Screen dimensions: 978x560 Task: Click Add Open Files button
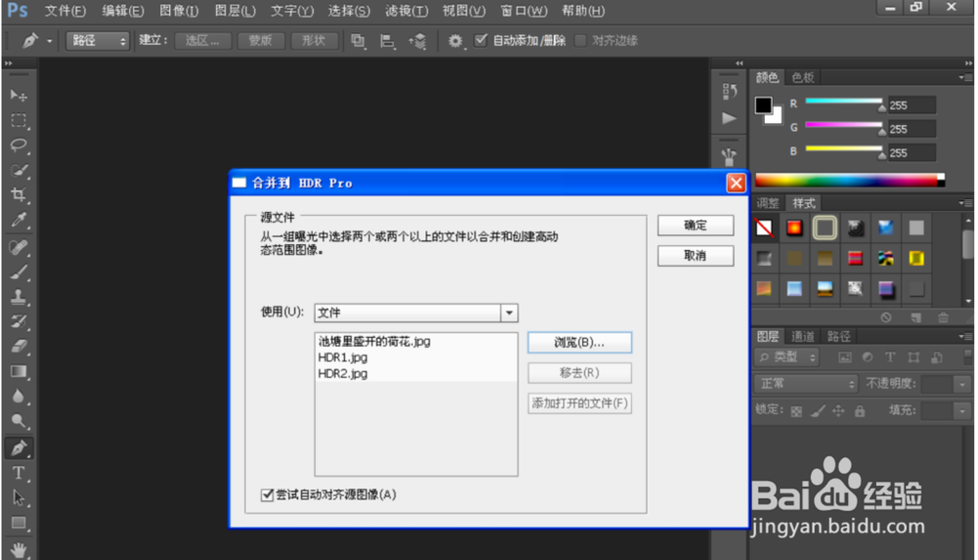coord(579,404)
